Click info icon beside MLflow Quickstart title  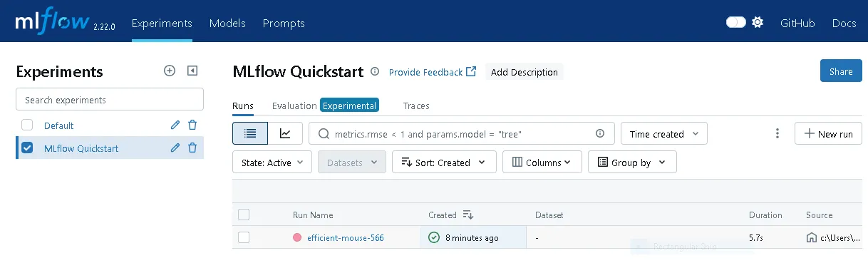375,71
